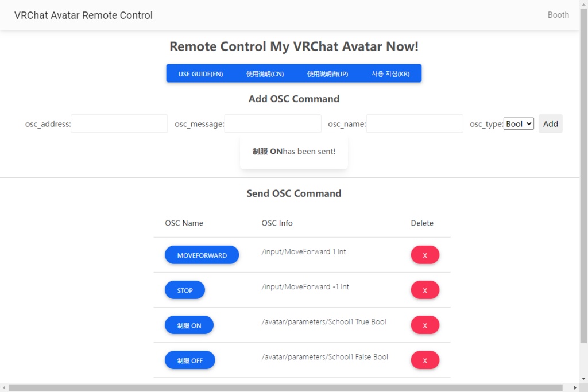Click the left arrow of the bottom scrollbar

tap(4, 387)
